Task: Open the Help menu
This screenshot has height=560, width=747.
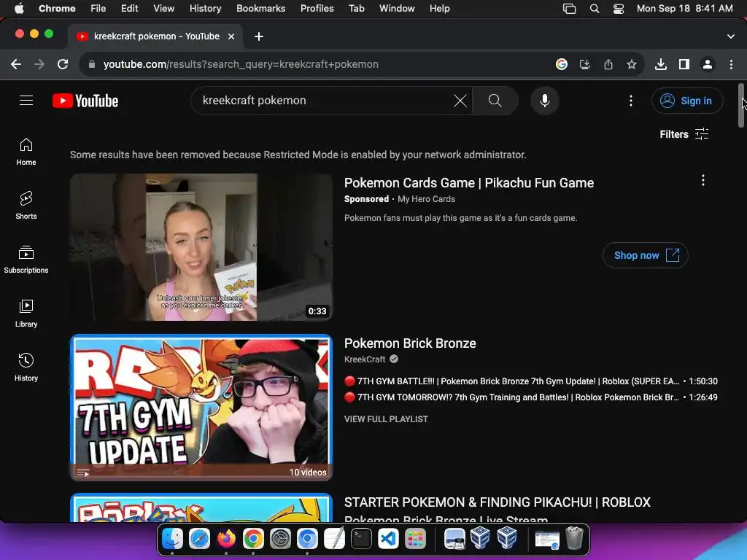Action: 439,9
